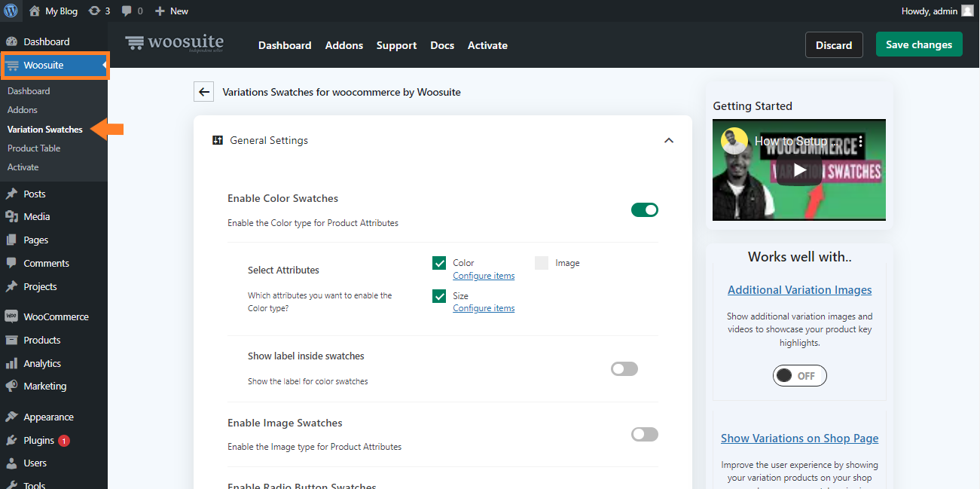Click the Comments icon in sidebar
The height and width of the screenshot is (489, 980).
(x=11, y=263)
